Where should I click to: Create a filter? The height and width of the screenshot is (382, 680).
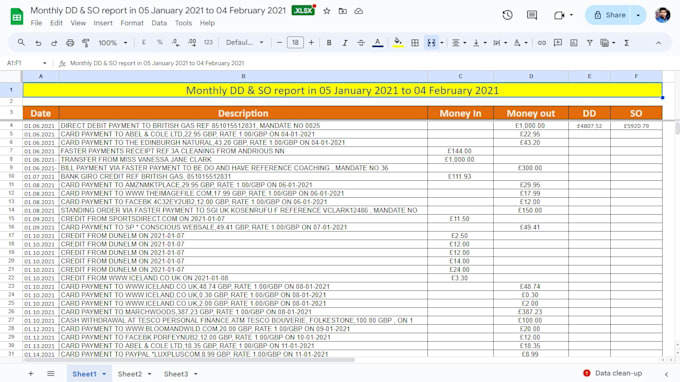(x=590, y=43)
